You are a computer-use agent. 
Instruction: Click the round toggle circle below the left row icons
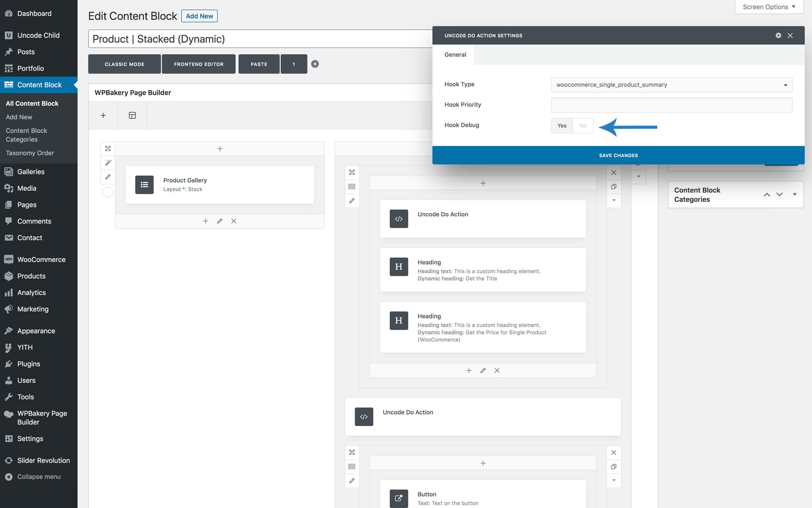tap(108, 192)
